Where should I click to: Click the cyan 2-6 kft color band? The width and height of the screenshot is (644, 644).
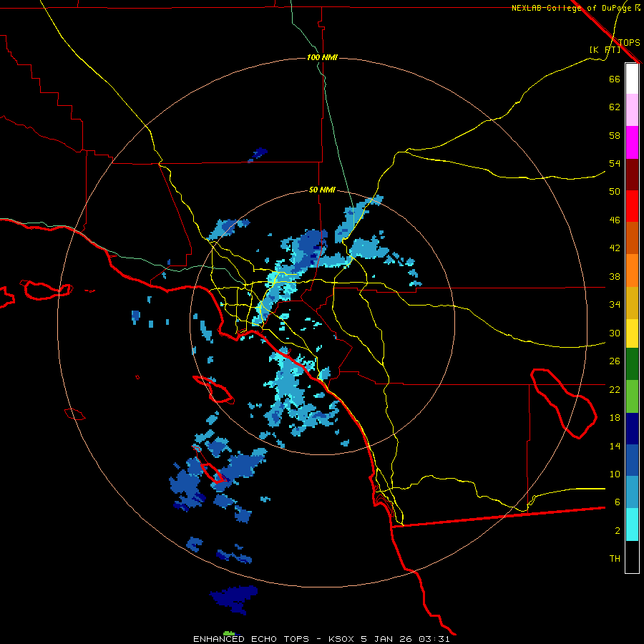pos(632,525)
